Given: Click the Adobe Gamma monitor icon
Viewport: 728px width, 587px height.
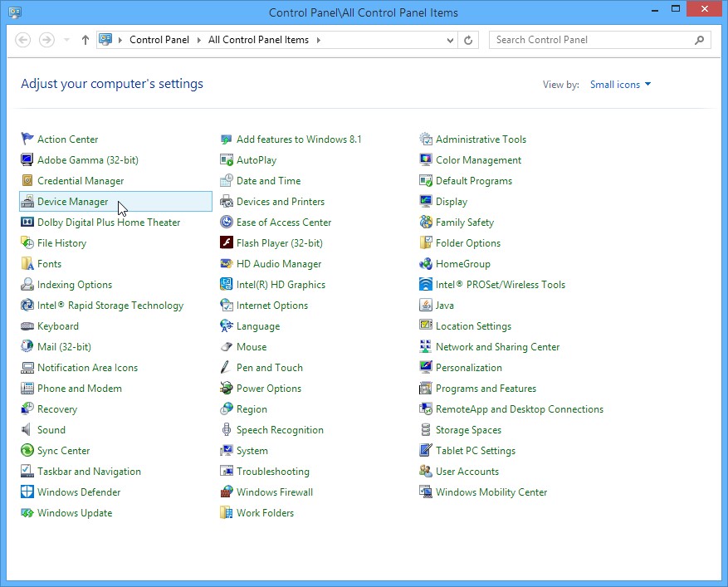Looking at the screenshot, I should [27, 159].
